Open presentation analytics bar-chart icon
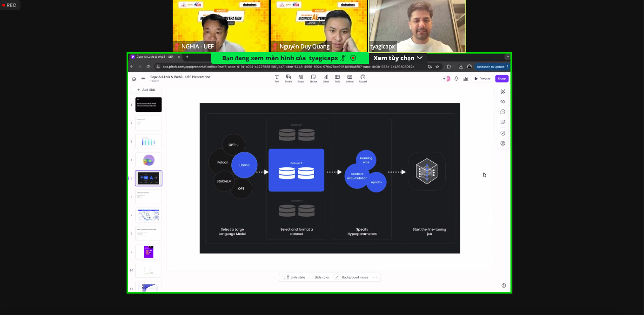This screenshot has height=315, width=644. click(x=465, y=79)
